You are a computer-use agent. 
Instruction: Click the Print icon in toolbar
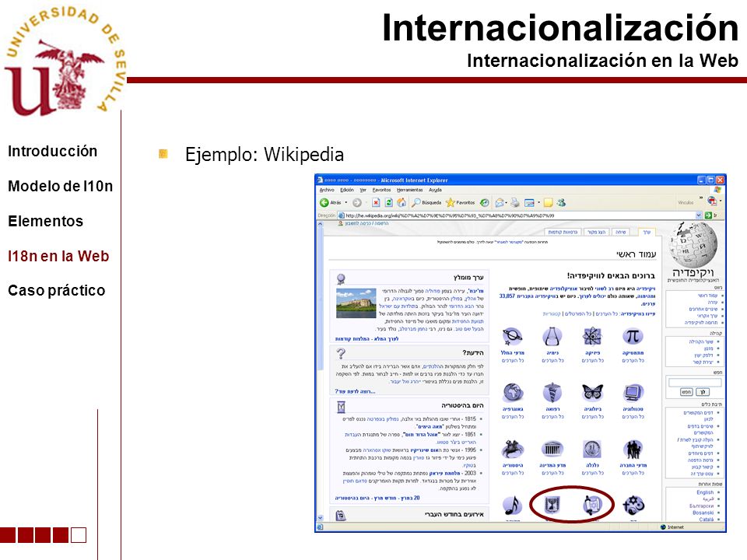coord(515,203)
